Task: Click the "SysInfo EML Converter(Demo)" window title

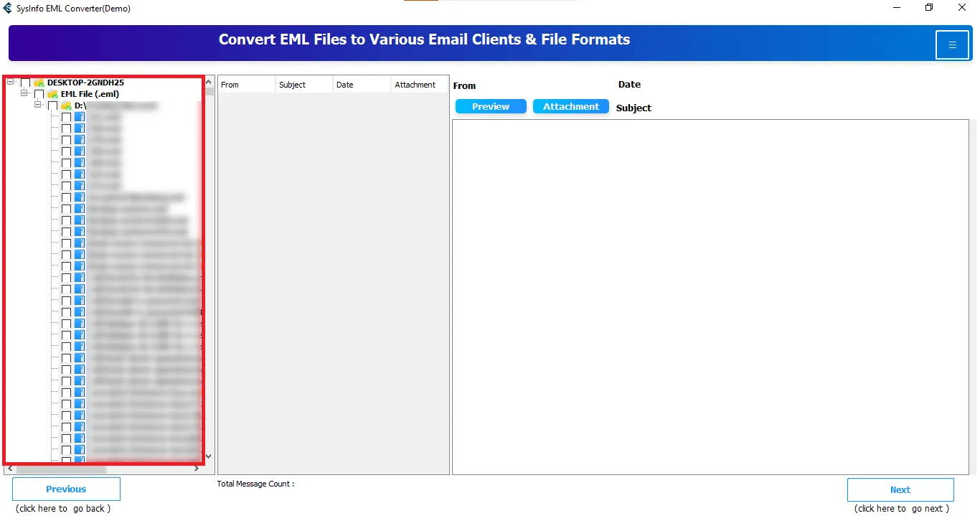Action: 73,9
